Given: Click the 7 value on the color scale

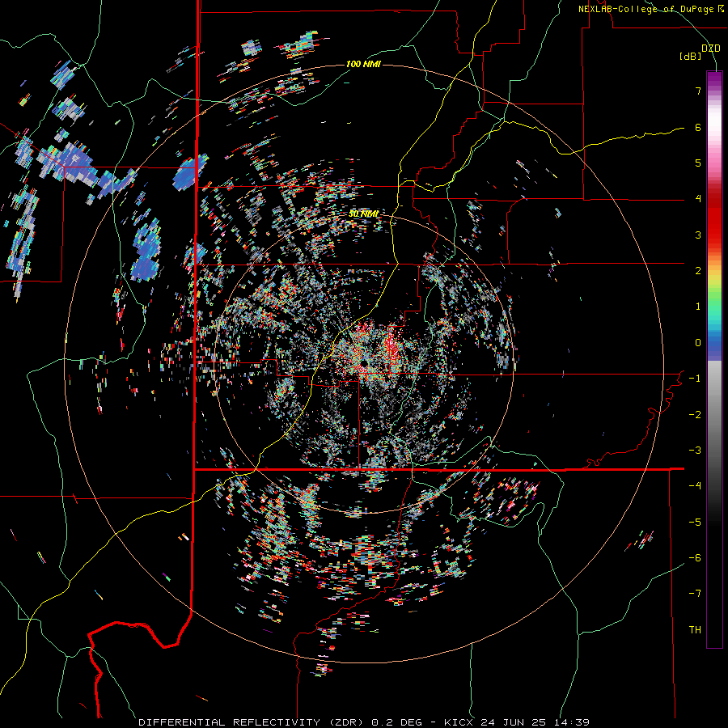Looking at the screenshot, I should (698, 91).
